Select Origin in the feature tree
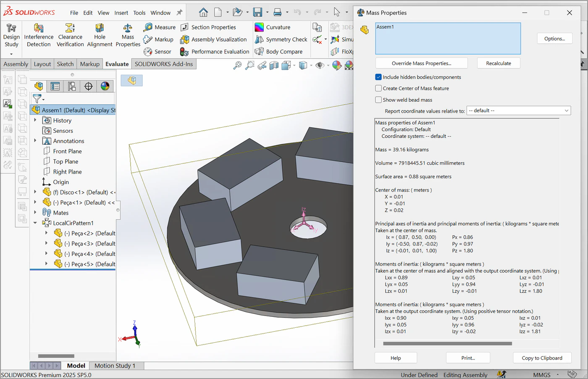This screenshot has width=588, height=379. [x=61, y=182]
